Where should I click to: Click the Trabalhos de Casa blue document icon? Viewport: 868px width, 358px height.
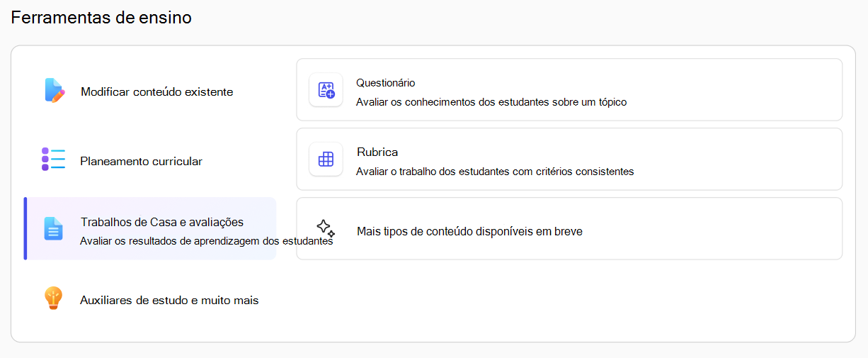click(53, 228)
